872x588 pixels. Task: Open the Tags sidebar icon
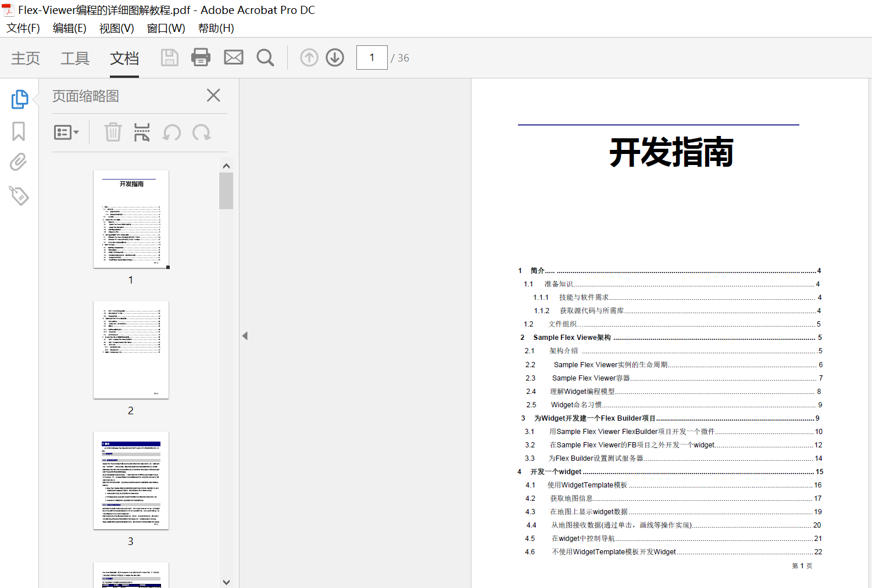click(x=19, y=195)
